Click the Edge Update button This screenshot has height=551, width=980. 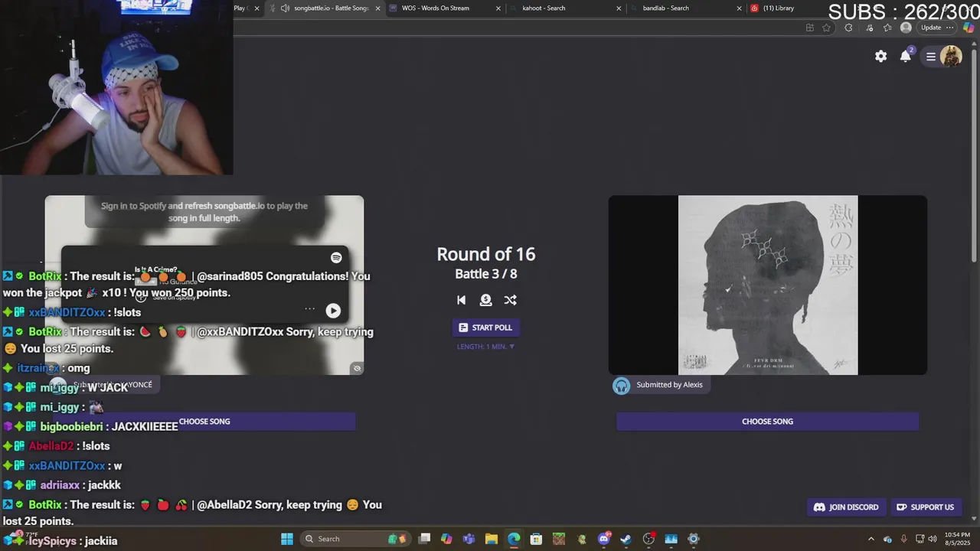point(931,28)
